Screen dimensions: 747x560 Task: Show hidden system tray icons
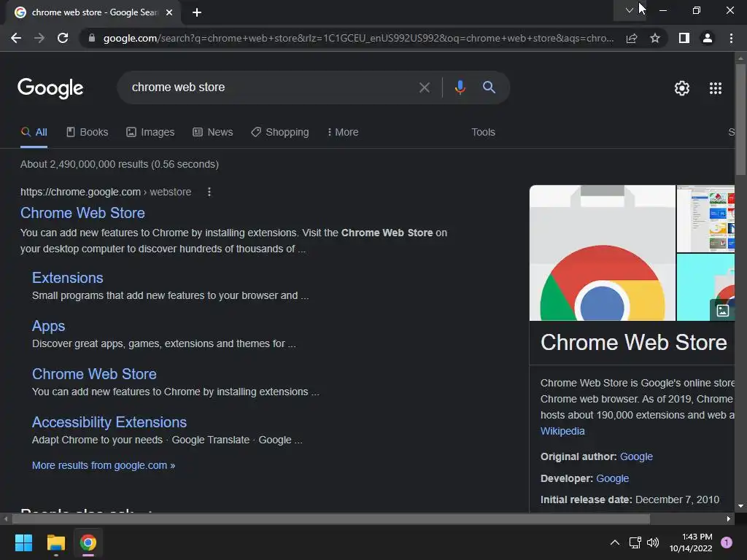[615, 542]
